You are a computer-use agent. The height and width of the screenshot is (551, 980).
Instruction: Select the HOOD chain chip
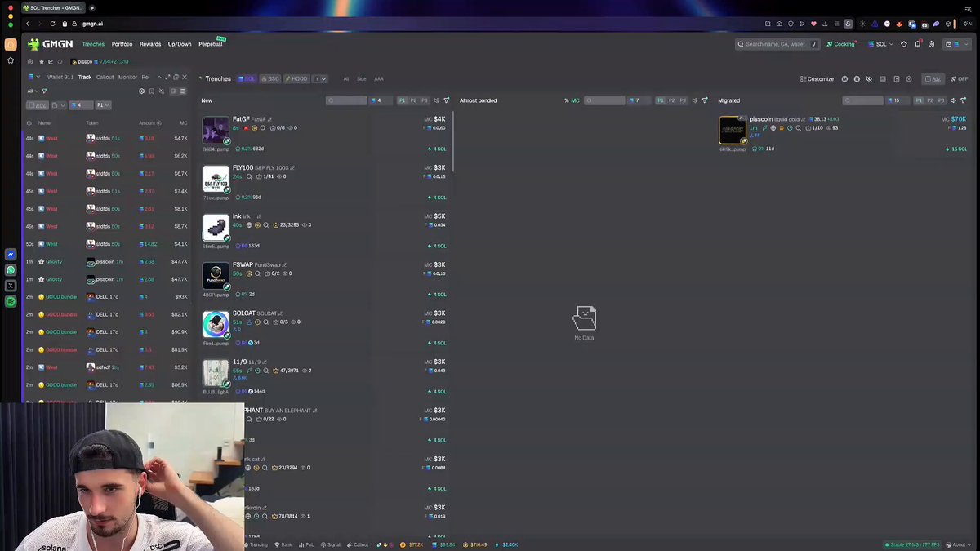296,79
